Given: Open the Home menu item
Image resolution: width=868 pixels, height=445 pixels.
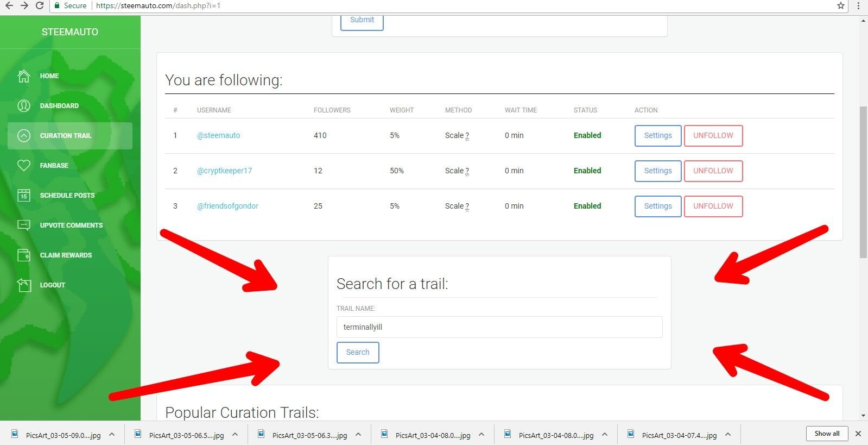Looking at the screenshot, I should (x=70, y=76).
